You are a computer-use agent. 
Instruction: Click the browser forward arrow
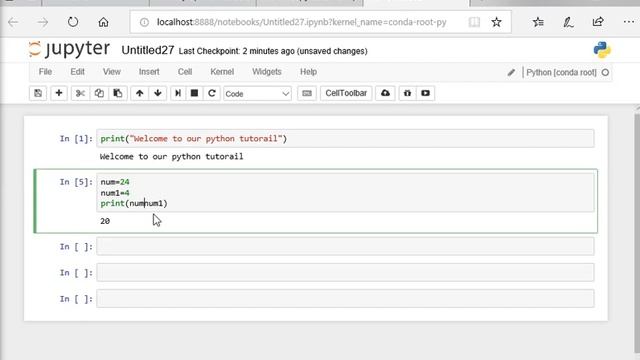click(42, 22)
